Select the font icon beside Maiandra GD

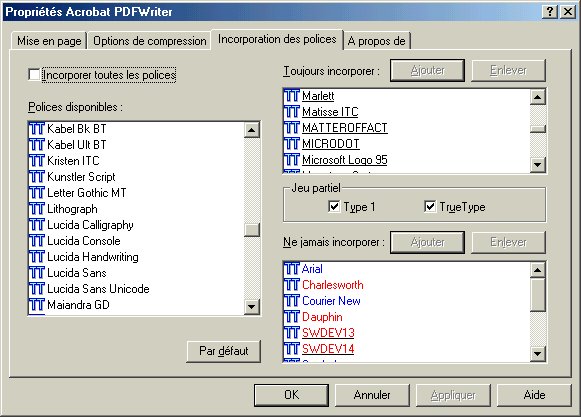36,305
